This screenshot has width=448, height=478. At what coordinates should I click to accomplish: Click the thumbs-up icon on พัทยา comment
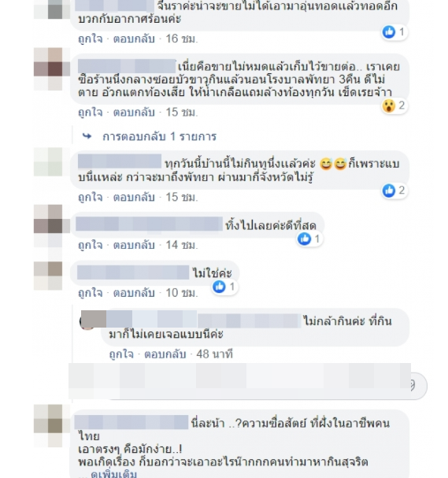(x=389, y=191)
